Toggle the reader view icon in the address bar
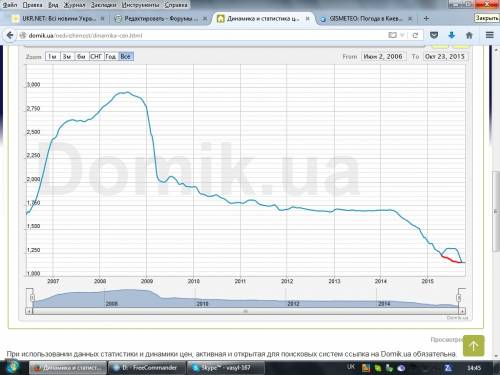Screen dimensions: 500x375 [x=393, y=35]
